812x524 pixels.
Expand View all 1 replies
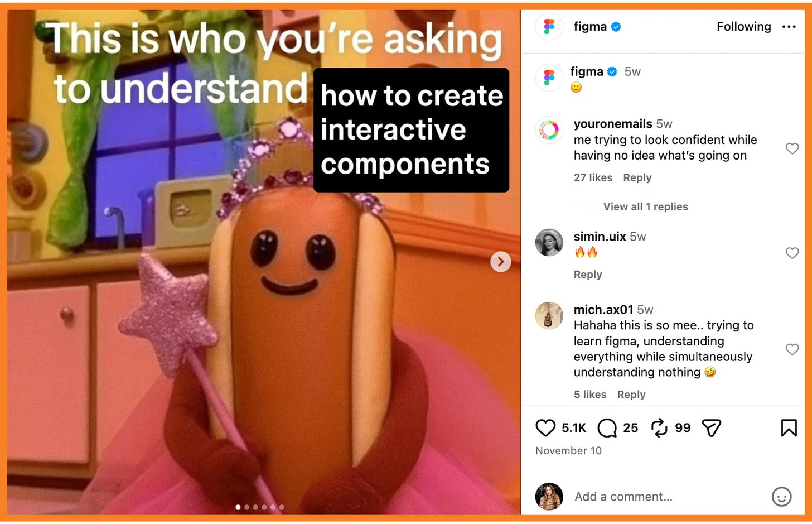646,206
